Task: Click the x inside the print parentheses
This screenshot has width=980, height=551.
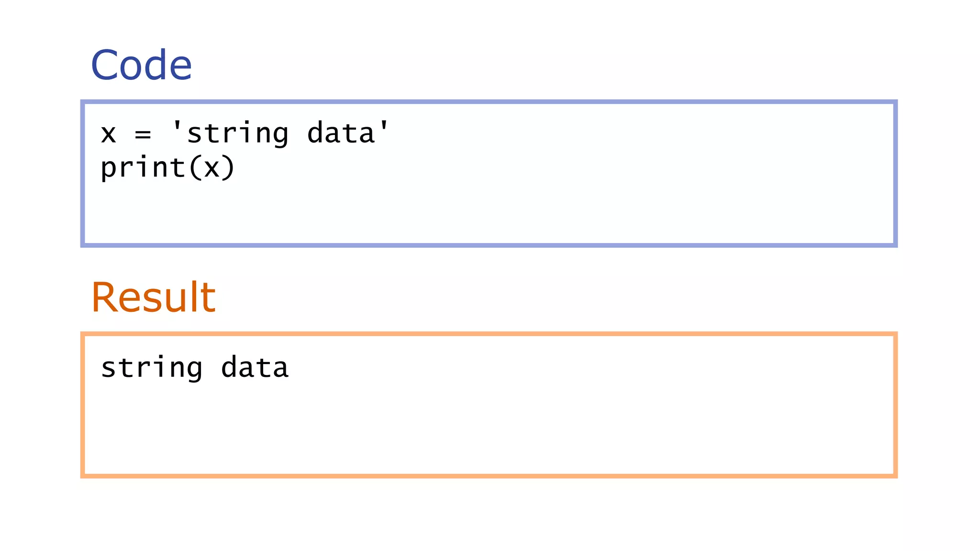Action: 212,169
